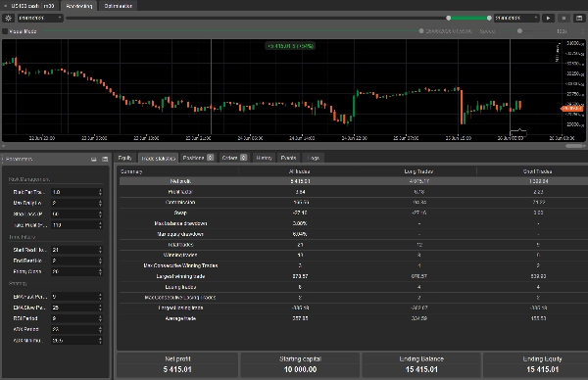Click the ADX Period stepper arrows

point(100,329)
